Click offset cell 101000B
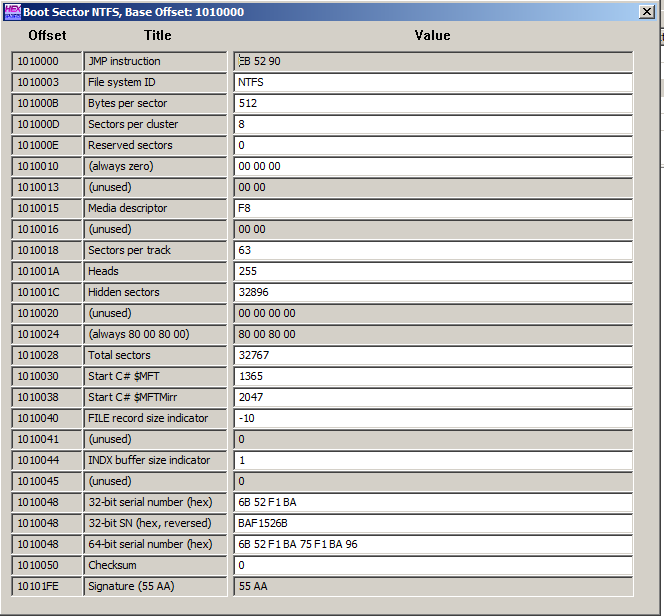The height and width of the screenshot is (616, 664). [47, 103]
